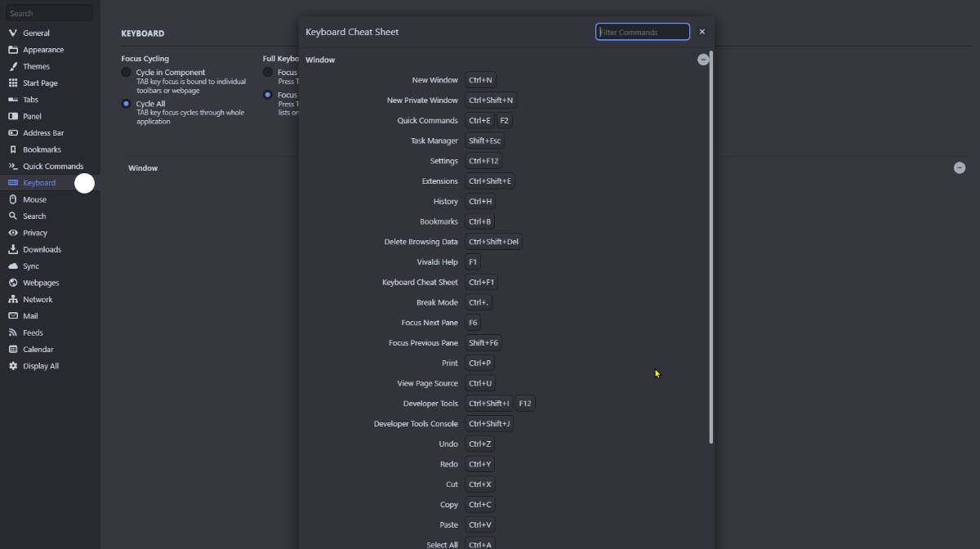Screen dimensions: 980x549
Task: Select the Webpages globe icon
Action: [13, 283]
